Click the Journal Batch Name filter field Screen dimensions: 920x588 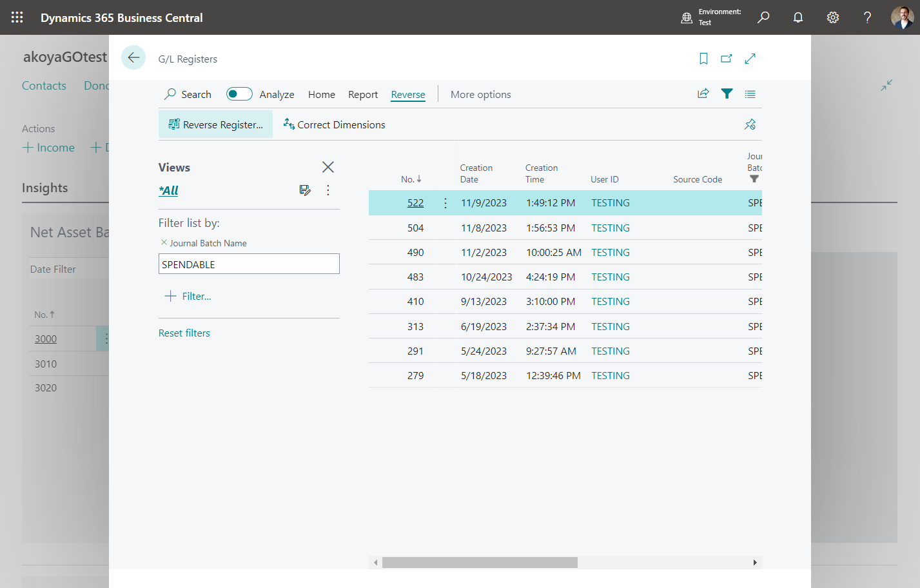(249, 264)
